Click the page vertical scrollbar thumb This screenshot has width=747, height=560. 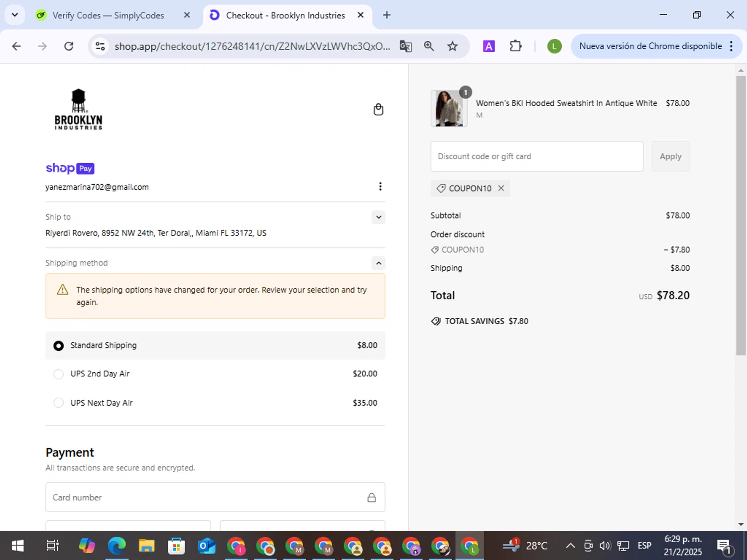pos(741,215)
